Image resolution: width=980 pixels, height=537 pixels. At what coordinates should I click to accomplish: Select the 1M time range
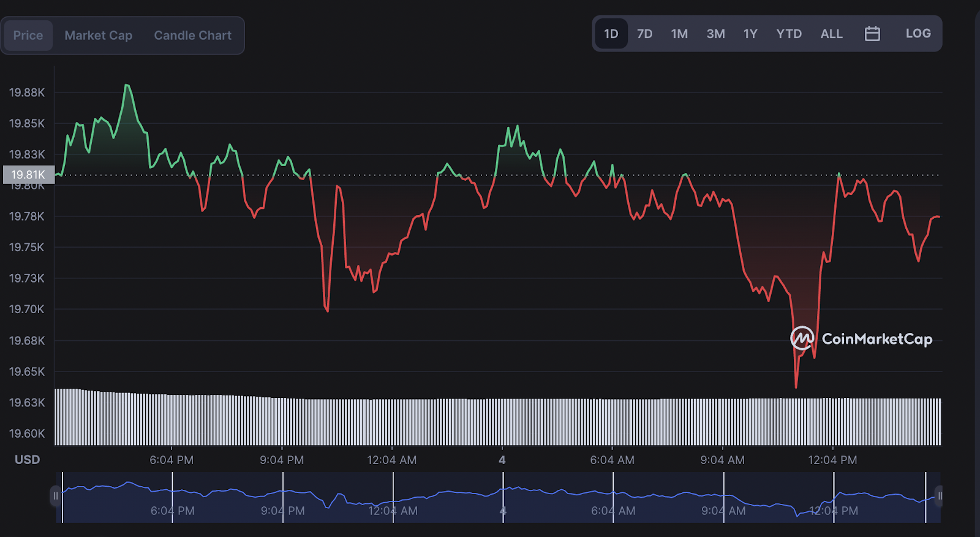(679, 34)
